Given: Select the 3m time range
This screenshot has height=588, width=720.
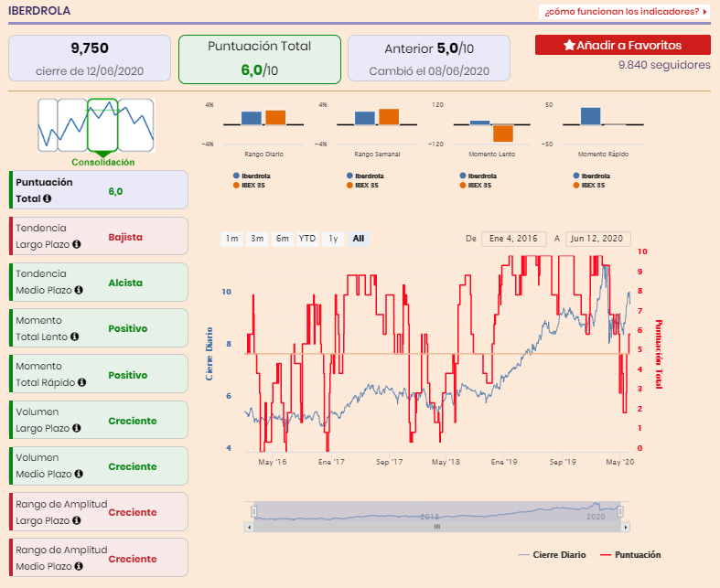Looking at the screenshot, I should point(257,239).
